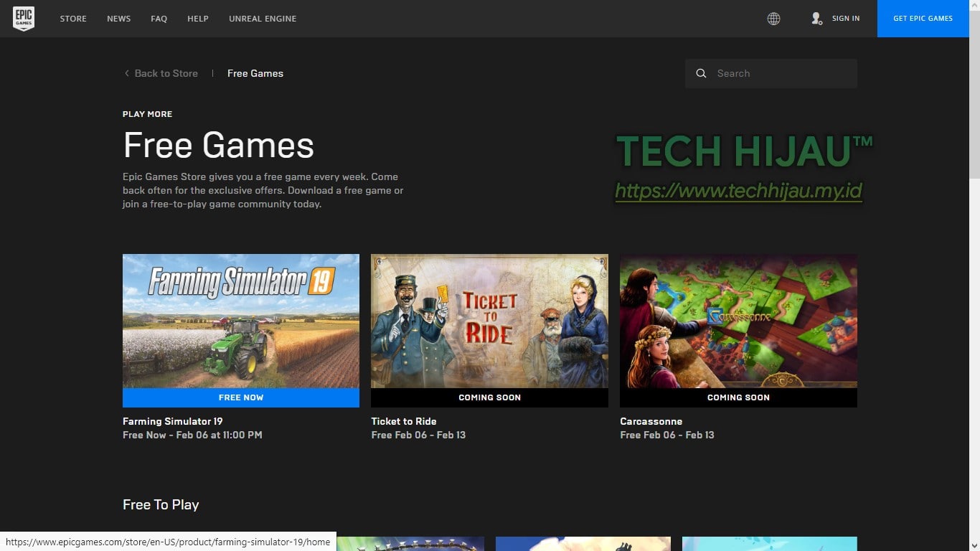The width and height of the screenshot is (980, 551).
Task: Open the Store menu
Action: [x=73, y=19]
